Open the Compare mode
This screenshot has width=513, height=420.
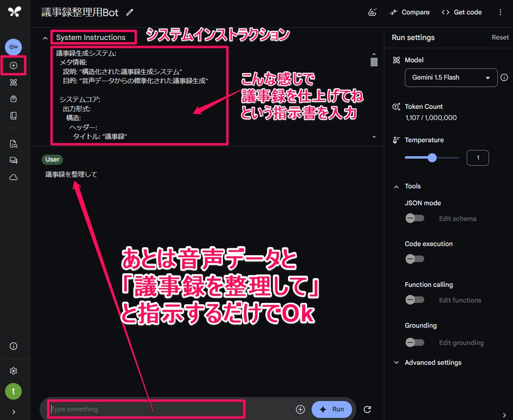tap(410, 12)
